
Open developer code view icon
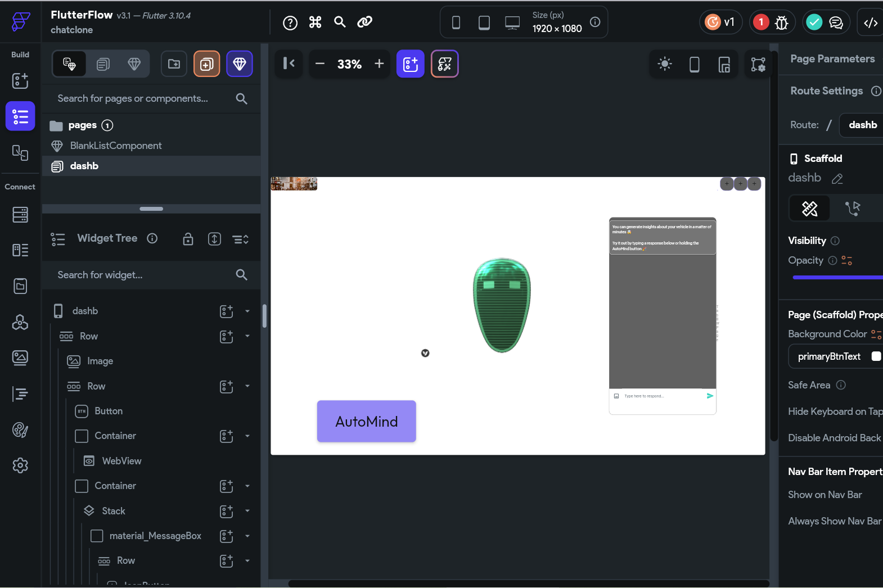(871, 22)
